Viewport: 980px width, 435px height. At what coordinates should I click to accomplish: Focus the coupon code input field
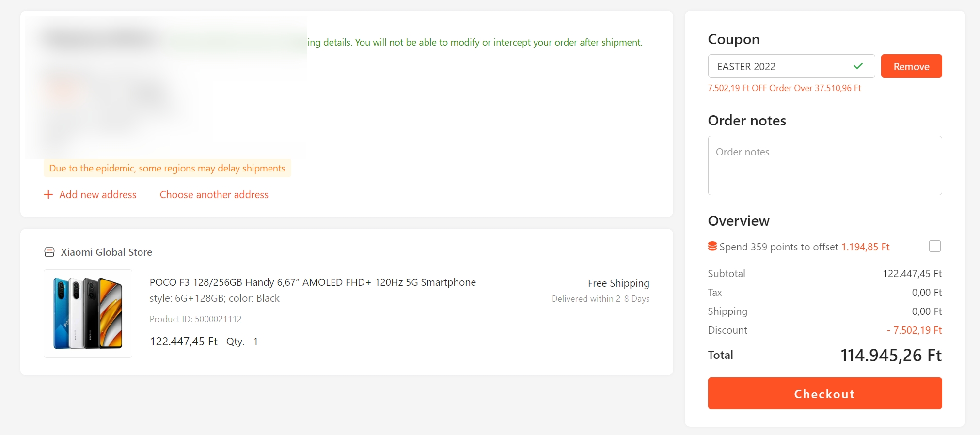[x=780, y=66]
